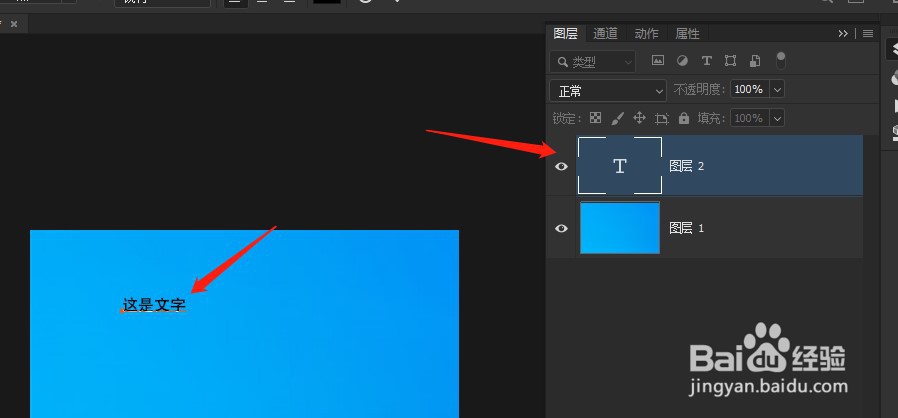Click the 填充 100% value field
Viewport: 898px width, 418px height.
[750, 119]
